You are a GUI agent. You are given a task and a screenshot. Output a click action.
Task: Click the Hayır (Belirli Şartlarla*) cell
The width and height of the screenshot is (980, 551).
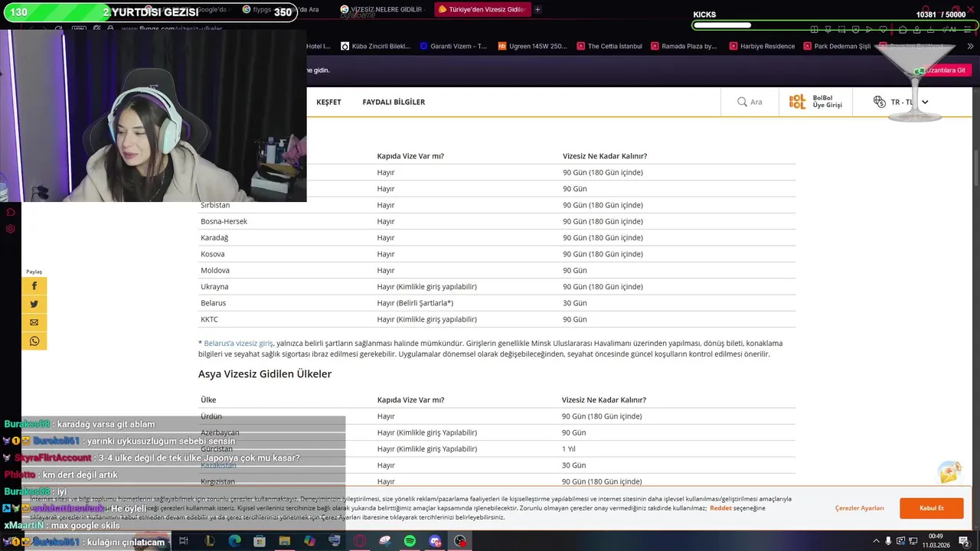tap(415, 303)
